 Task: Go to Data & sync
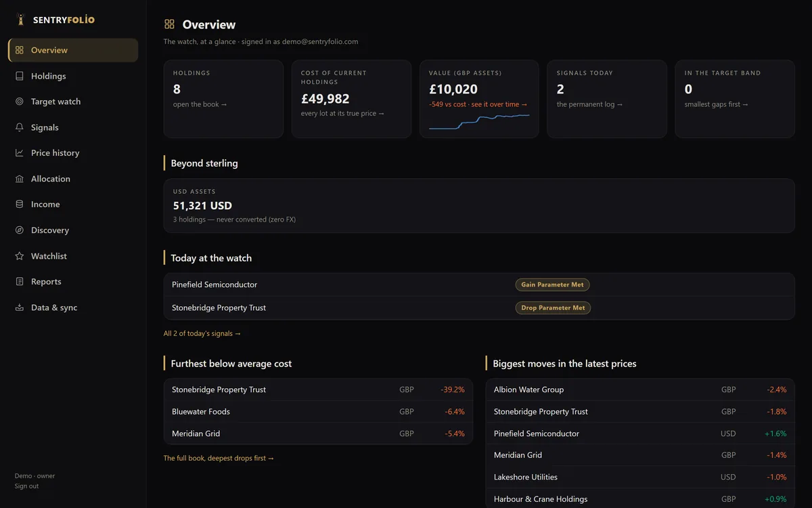(x=73, y=308)
